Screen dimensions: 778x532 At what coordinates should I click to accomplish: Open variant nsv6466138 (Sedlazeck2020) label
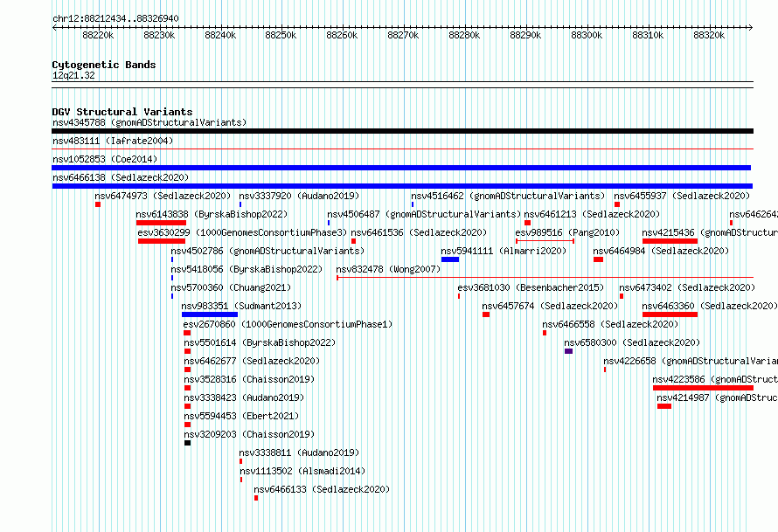point(121,177)
